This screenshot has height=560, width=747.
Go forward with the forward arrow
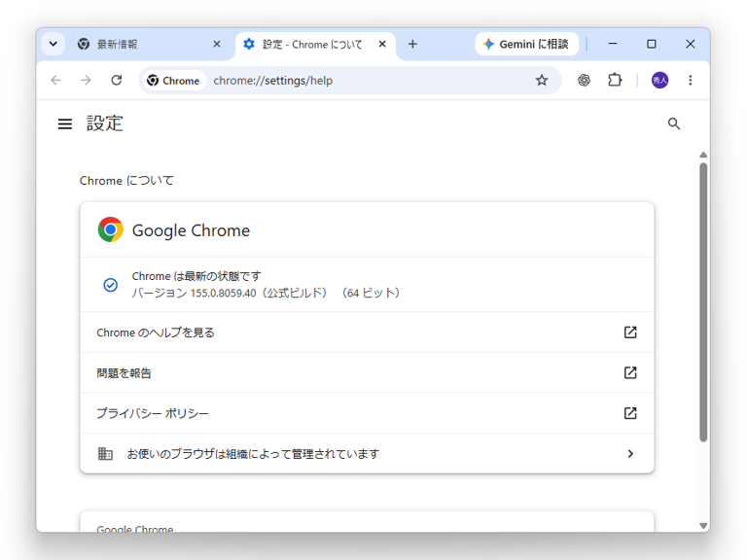(x=86, y=80)
